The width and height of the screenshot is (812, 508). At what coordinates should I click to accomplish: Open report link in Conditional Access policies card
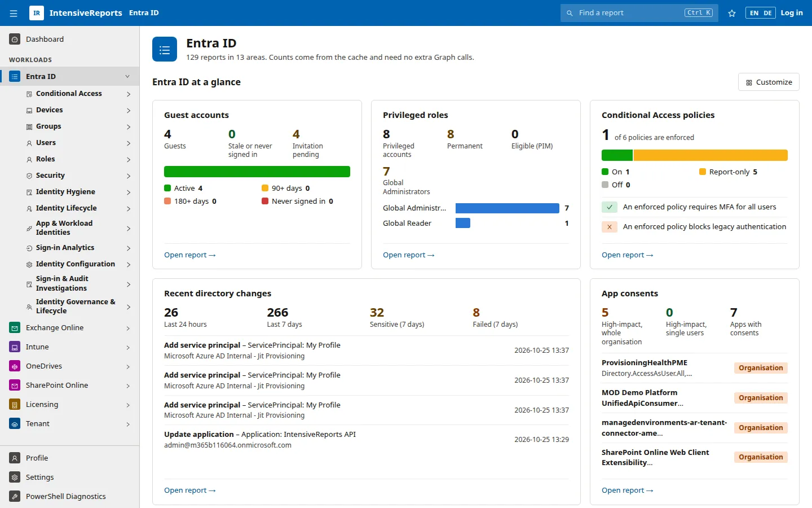pyautogui.click(x=628, y=255)
